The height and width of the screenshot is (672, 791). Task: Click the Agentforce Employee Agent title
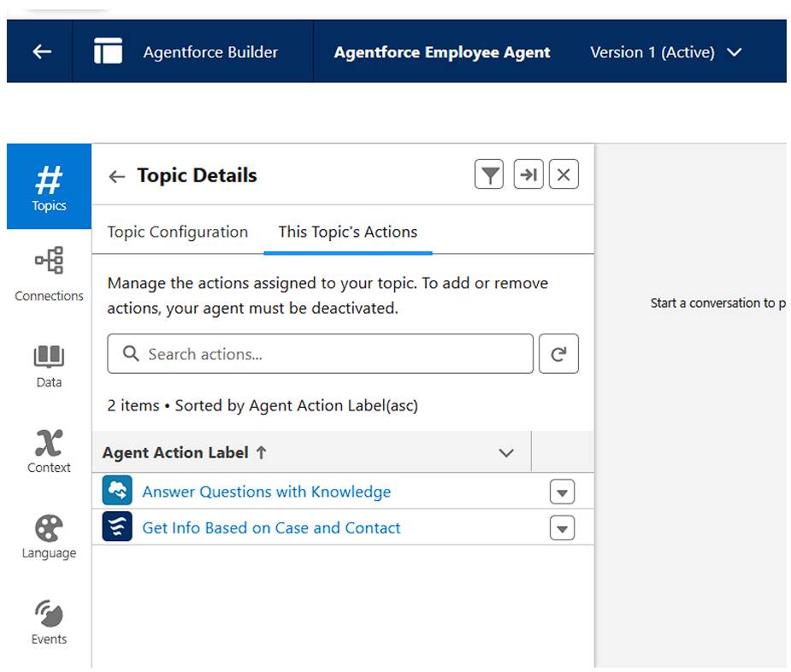(442, 52)
